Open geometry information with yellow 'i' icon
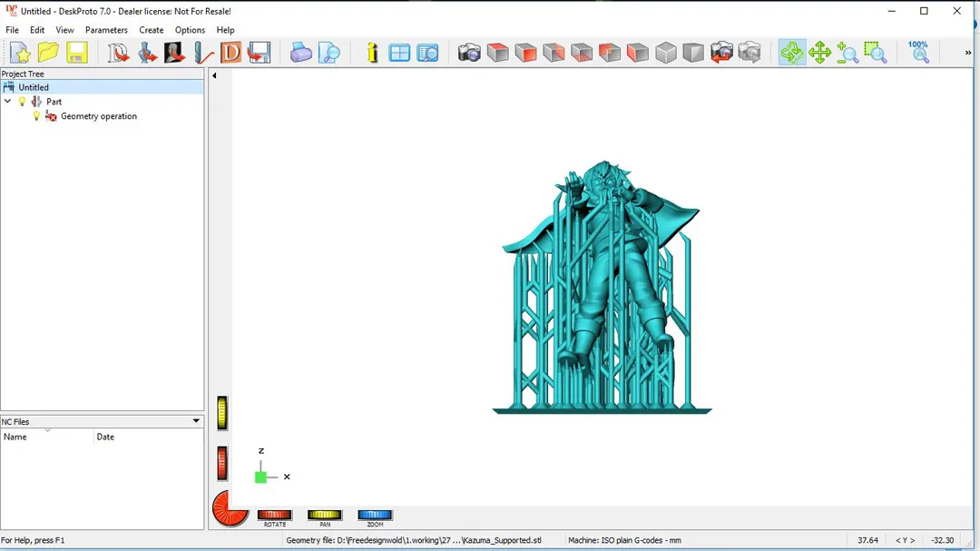Image resolution: width=980 pixels, height=551 pixels. [372, 53]
